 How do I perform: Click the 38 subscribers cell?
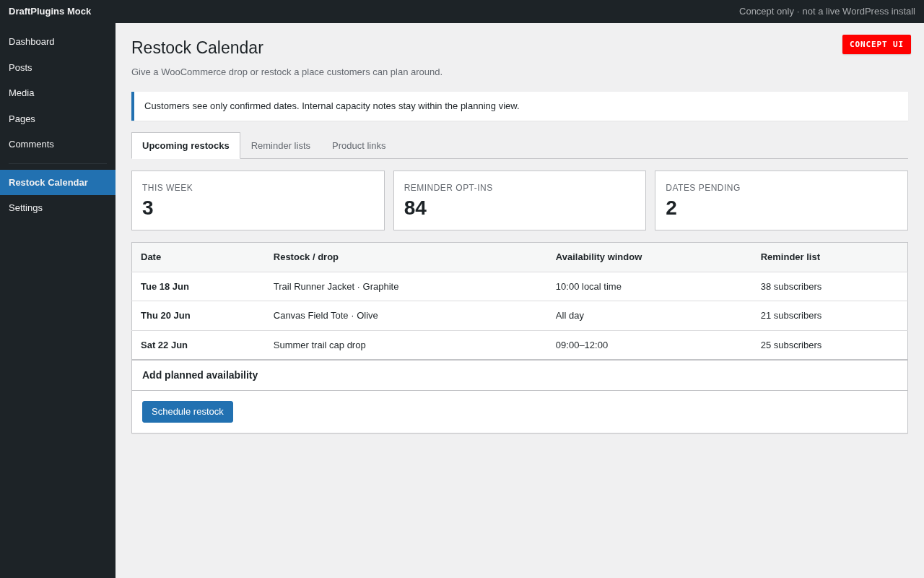coord(829,287)
